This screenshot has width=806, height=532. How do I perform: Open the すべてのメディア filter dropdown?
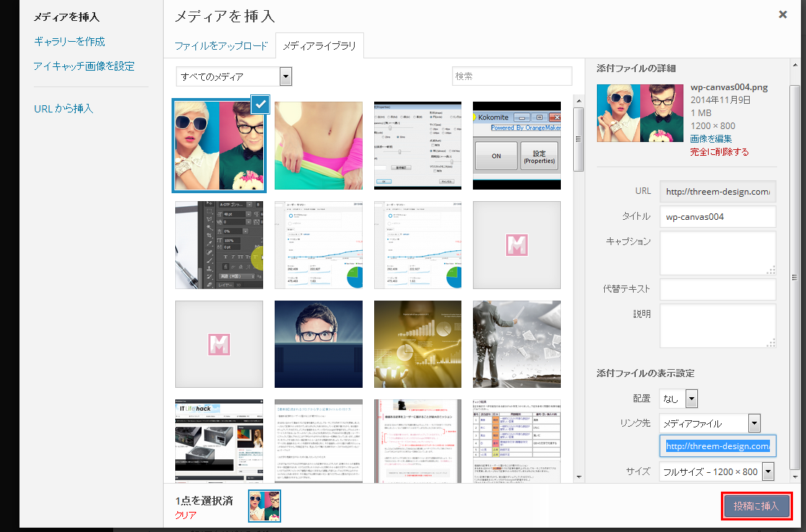point(234,76)
